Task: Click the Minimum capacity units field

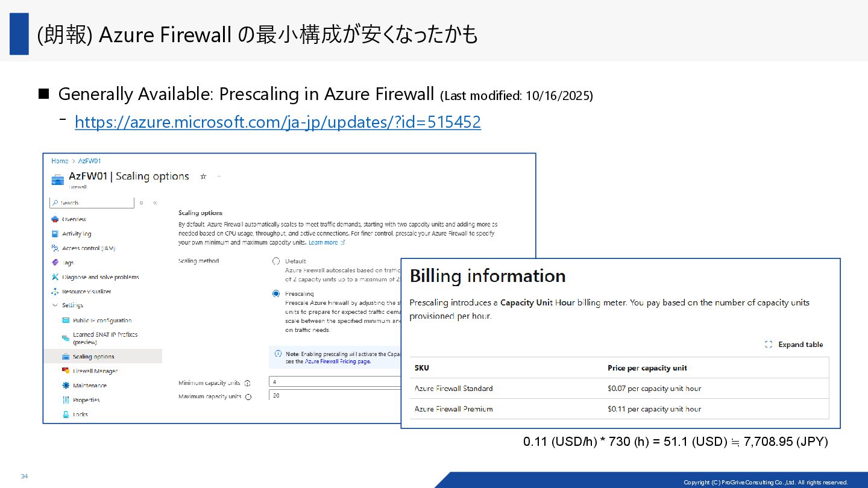Action: click(x=335, y=382)
